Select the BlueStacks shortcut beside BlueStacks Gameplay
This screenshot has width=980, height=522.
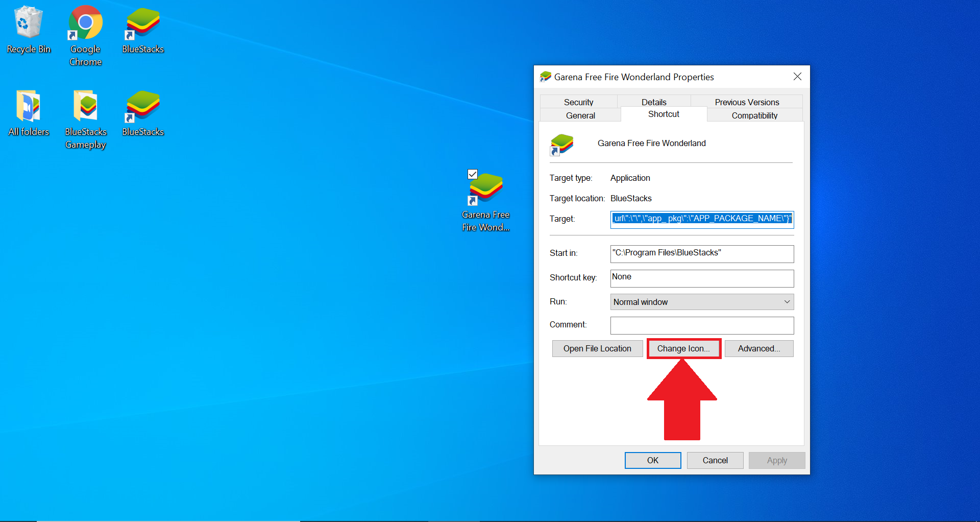[143, 113]
